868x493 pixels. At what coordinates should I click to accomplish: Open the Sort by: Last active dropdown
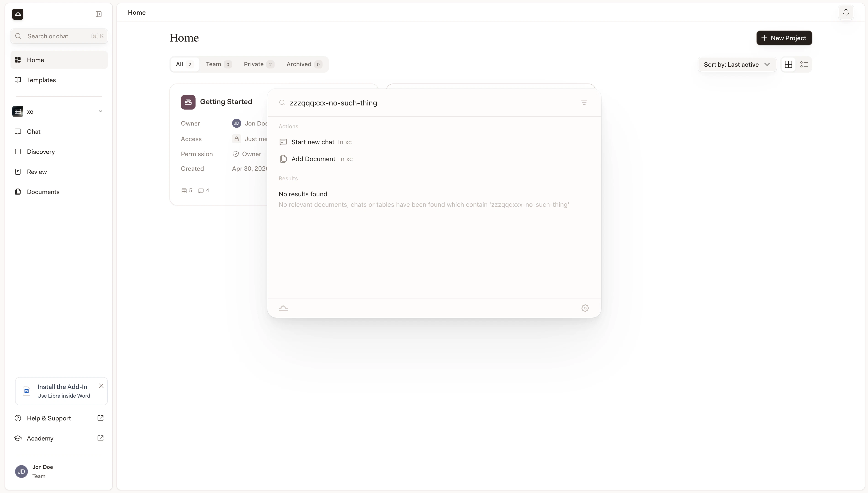737,64
